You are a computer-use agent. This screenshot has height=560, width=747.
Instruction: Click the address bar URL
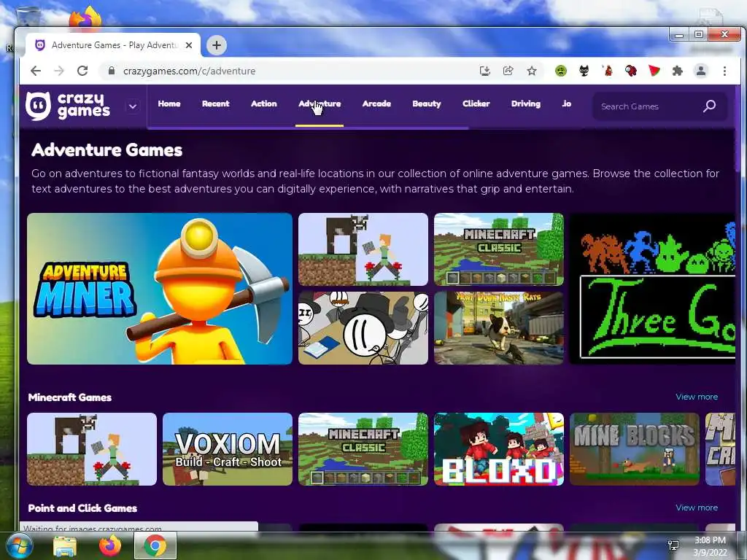[x=189, y=71]
